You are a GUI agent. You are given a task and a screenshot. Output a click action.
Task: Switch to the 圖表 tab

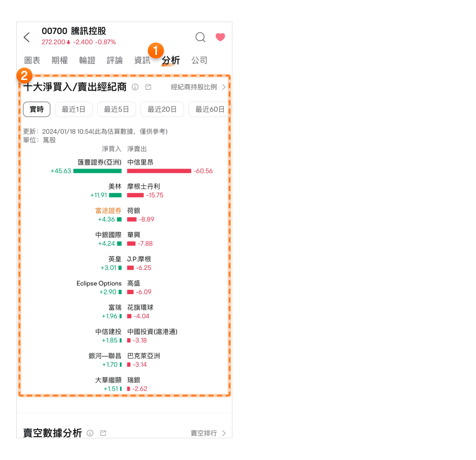tap(32, 61)
